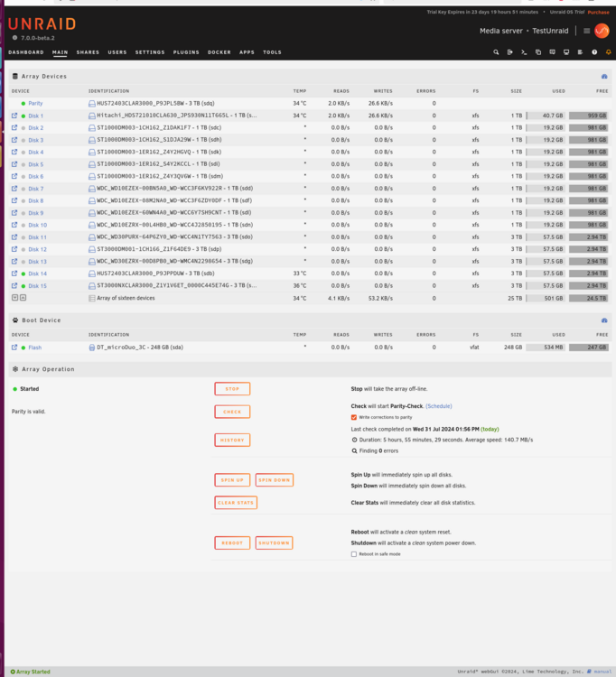Toggle spin state of the Parity disk status dot
Screen dimensions: 616x677
pos(23,104)
